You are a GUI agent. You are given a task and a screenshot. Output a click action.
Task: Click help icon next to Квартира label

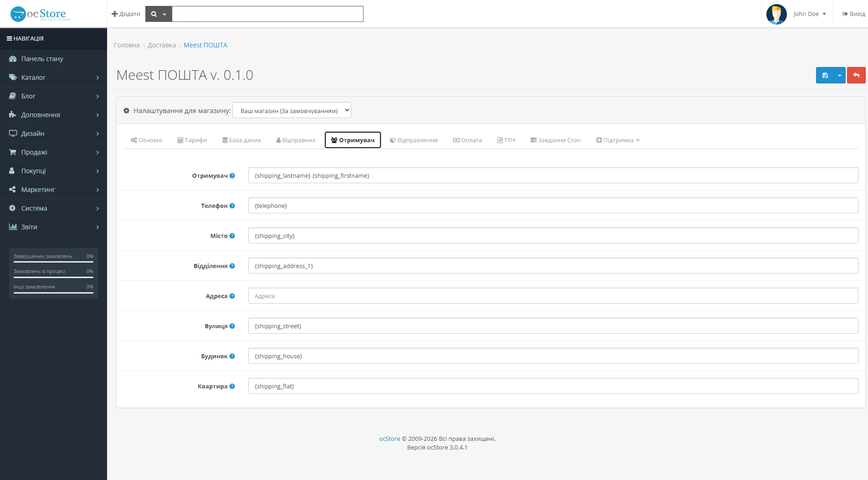[232, 386]
